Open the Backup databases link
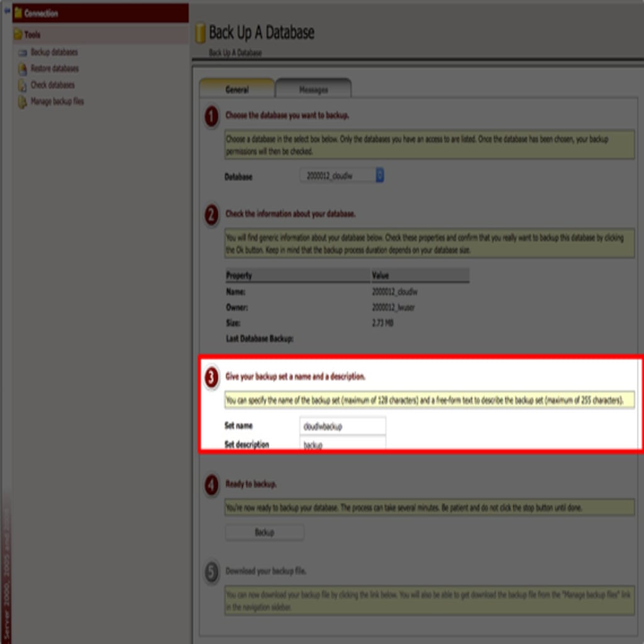Screen dimensions: 644x644 (x=54, y=52)
